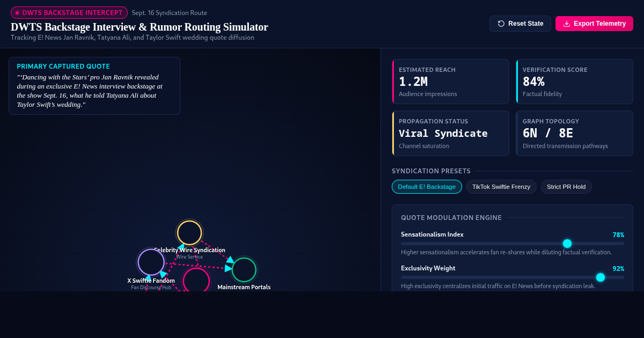The image size is (644, 338).
Task: Adjust the Sensationalism Index slider handle
Action: pyautogui.click(x=567, y=244)
